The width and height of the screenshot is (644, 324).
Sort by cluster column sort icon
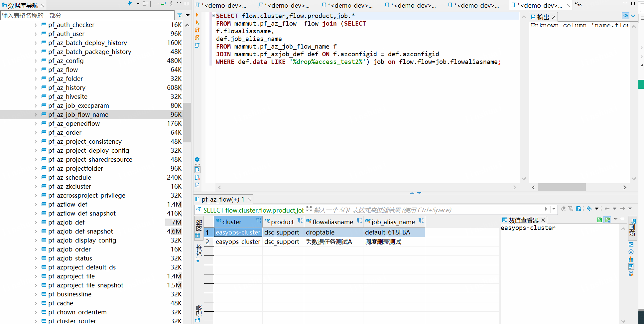tap(258, 221)
